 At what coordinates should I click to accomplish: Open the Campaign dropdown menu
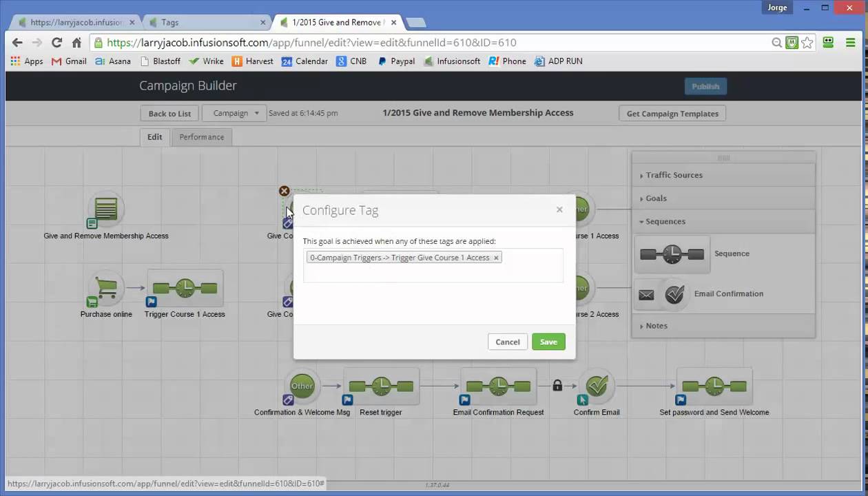click(235, 113)
